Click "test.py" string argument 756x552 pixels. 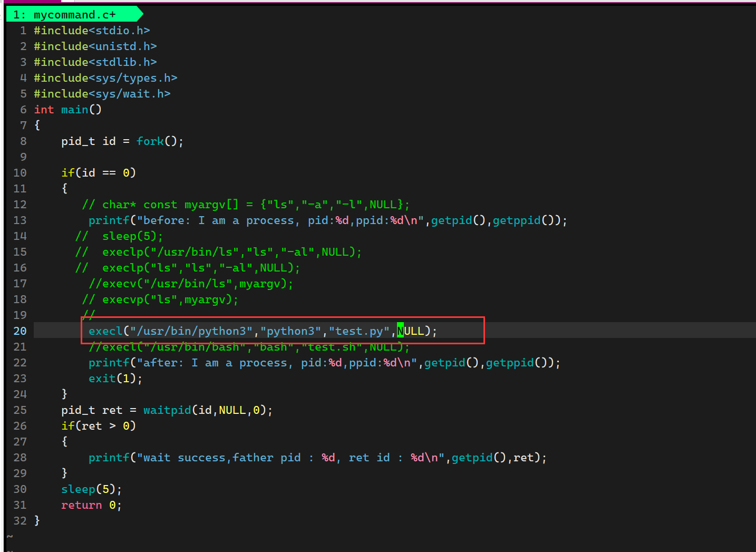(x=359, y=331)
